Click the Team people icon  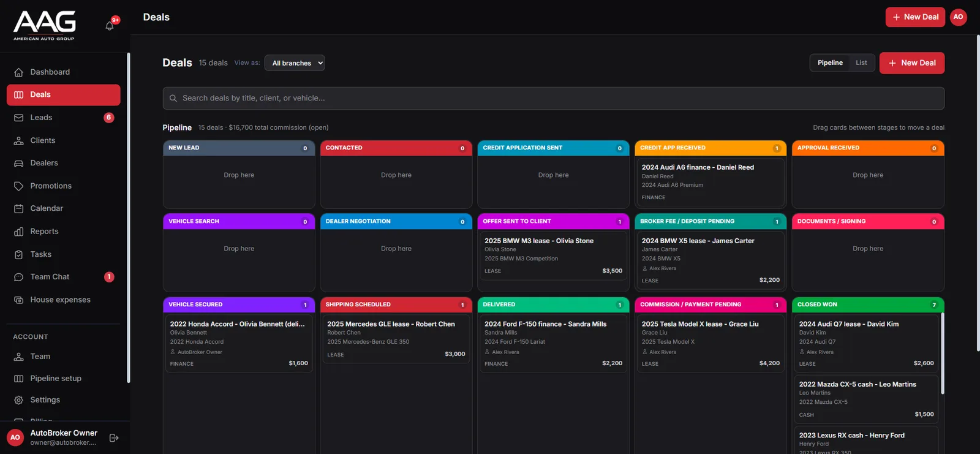click(x=18, y=357)
